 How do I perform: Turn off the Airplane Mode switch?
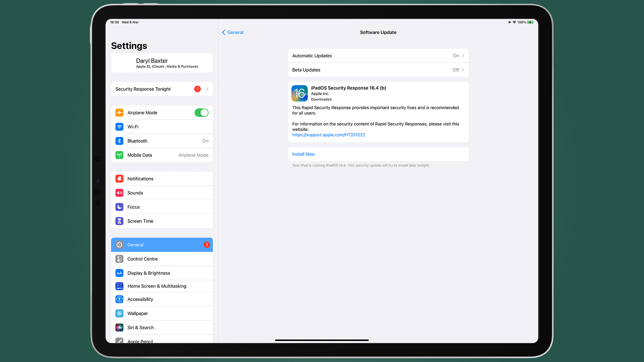click(x=201, y=113)
